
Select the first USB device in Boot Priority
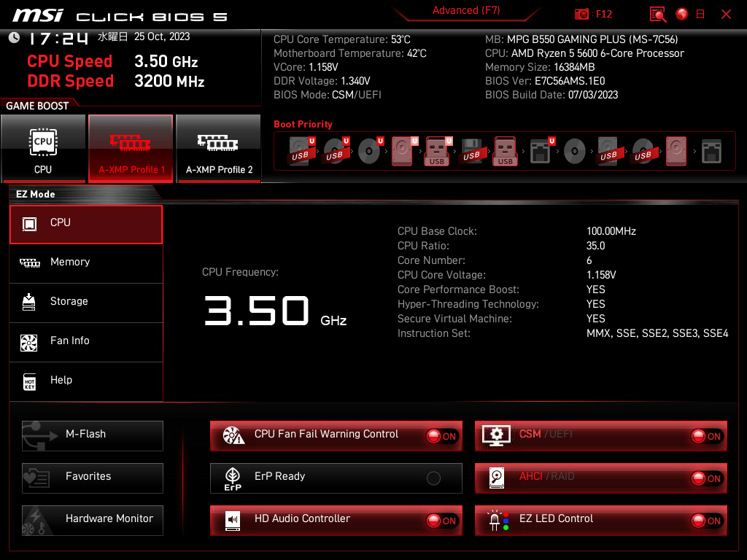[301, 150]
